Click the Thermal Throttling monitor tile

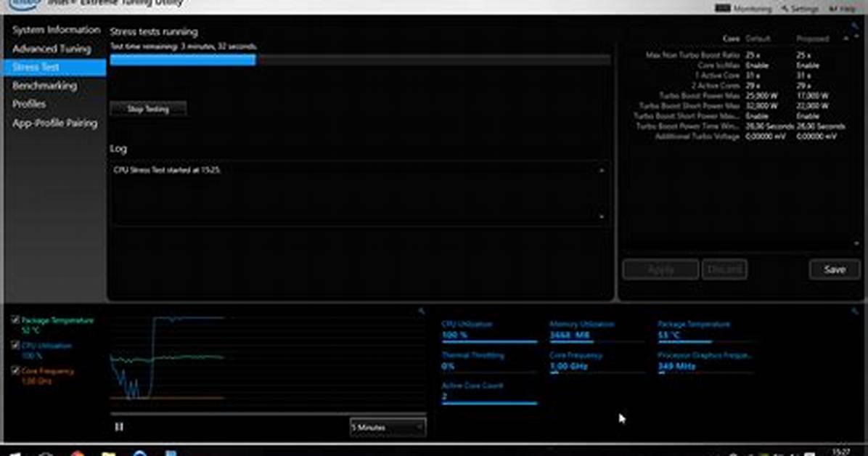click(489, 362)
